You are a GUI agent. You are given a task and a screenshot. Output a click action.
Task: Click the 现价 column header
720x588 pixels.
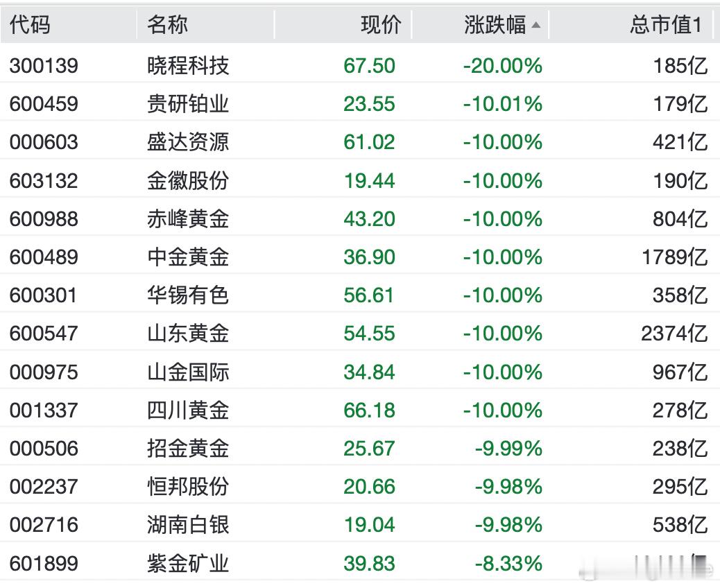381,25
